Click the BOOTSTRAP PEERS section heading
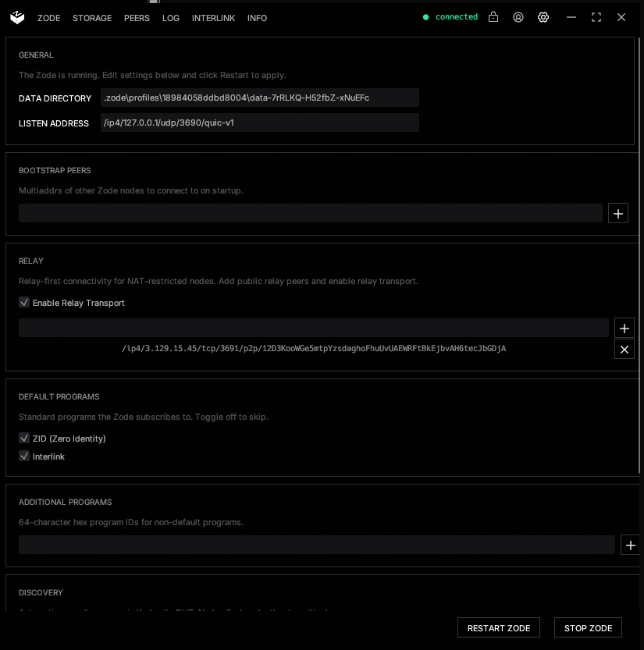This screenshot has width=644, height=650. (55, 171)
